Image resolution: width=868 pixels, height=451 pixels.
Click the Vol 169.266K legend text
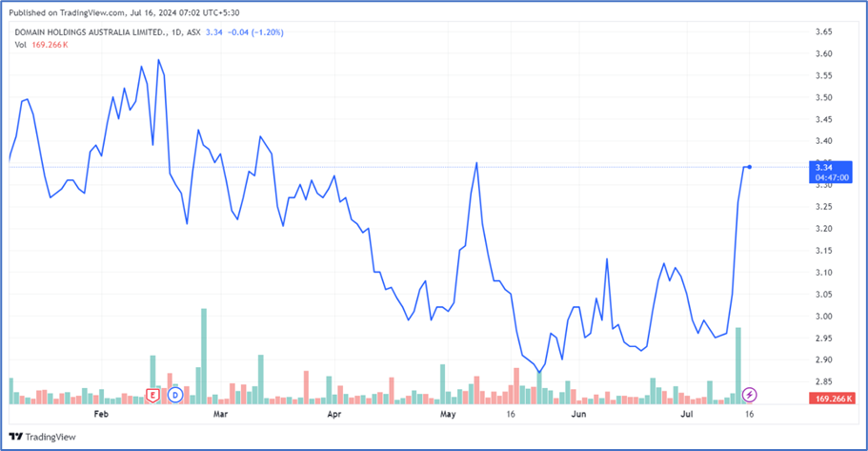click(42, 45)
